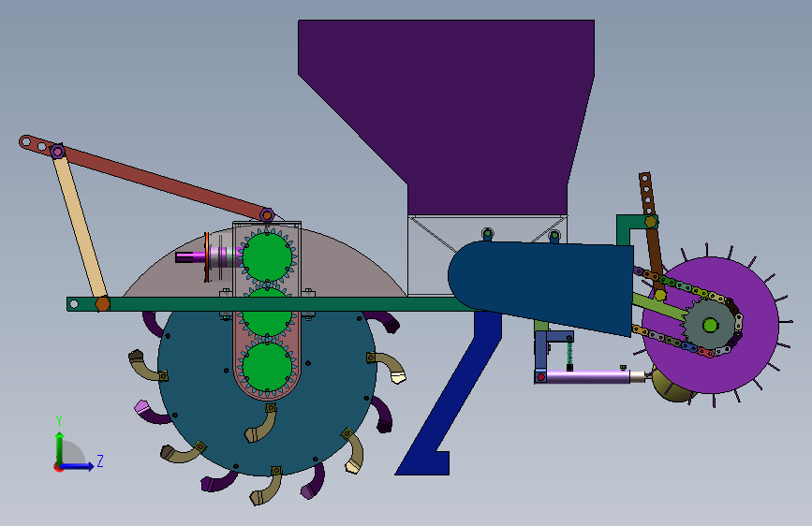Select the top green gear in gearbox
This screenshot has height=526, width=812.
tap(267, 257)
